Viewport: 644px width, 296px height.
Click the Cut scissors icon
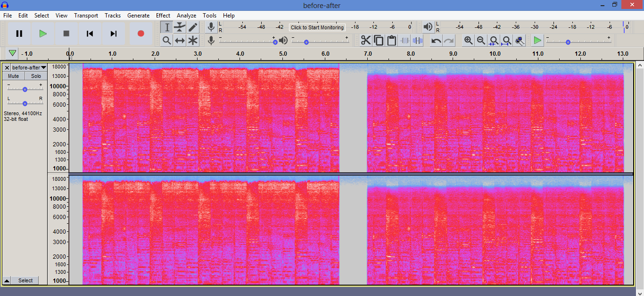366,41
